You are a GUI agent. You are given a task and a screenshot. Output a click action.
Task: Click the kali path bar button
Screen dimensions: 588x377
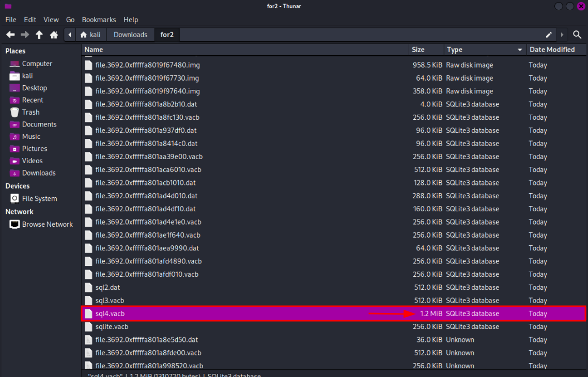point(91,35)
